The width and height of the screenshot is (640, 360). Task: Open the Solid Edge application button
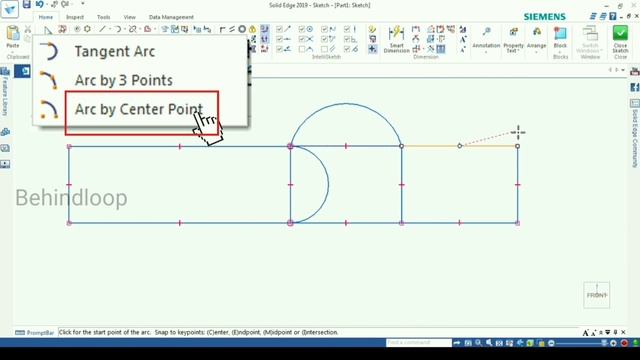click(10, 9)
